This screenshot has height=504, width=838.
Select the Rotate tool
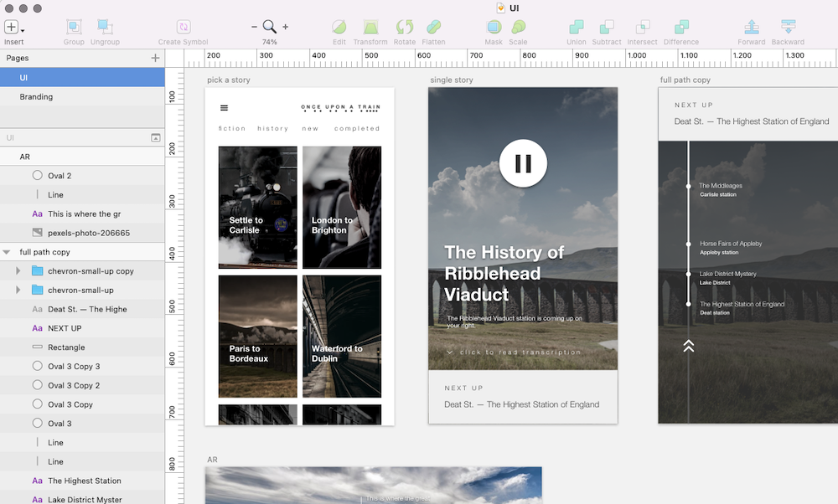point(405,27)
